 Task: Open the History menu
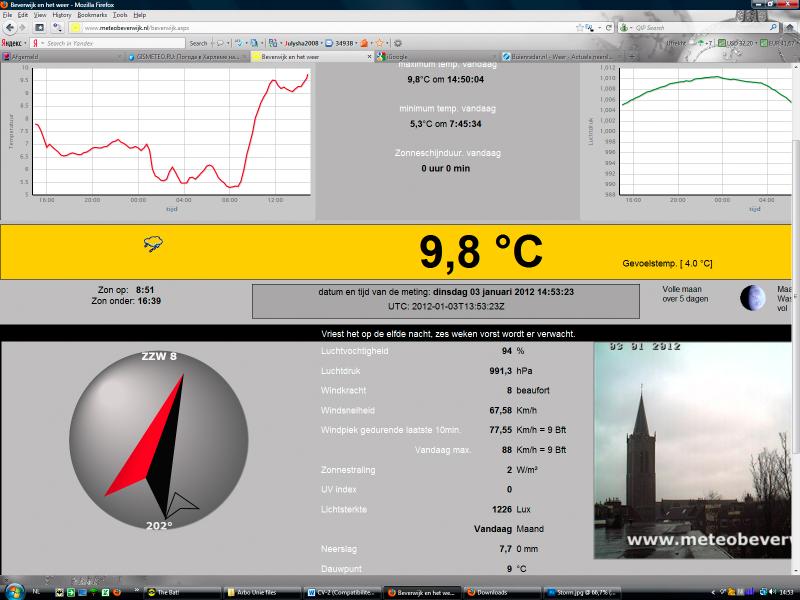click(x=62, y=15)
